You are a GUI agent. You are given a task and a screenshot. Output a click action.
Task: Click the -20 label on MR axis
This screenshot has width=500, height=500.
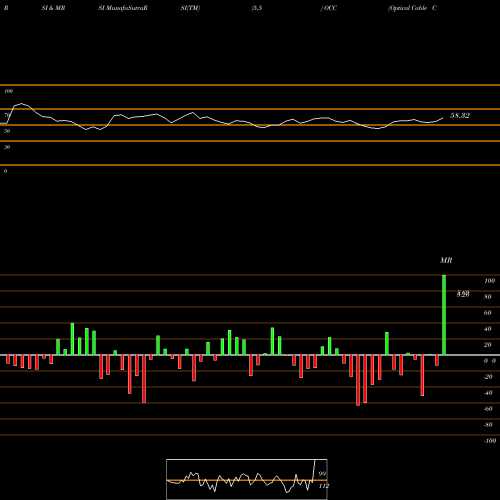(x=488, y=377)
